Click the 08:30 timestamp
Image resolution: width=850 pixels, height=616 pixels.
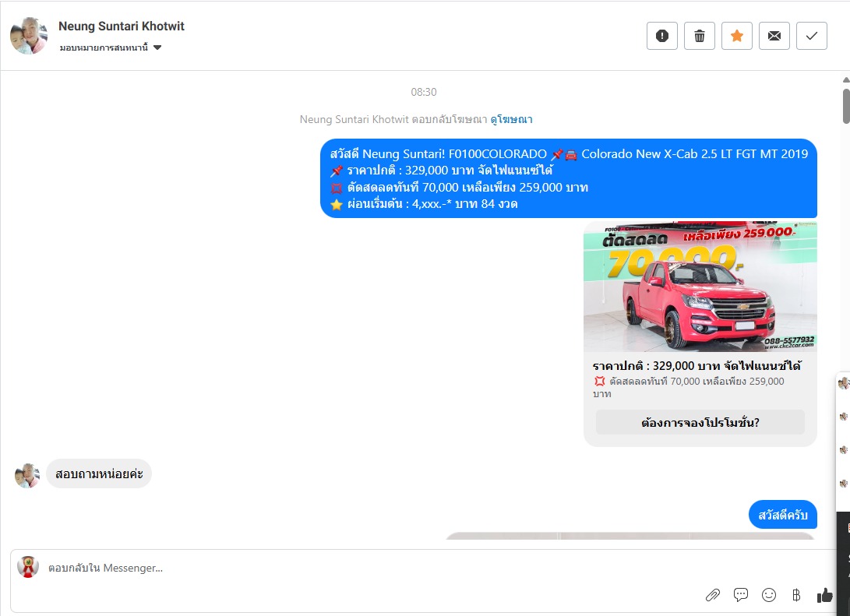(x=423, y=92)
